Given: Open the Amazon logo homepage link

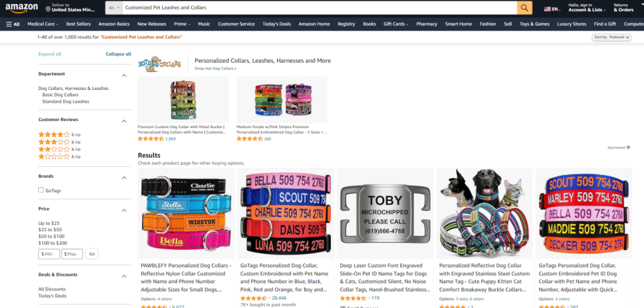Looking at the screenshot, I should click(21, 8).
